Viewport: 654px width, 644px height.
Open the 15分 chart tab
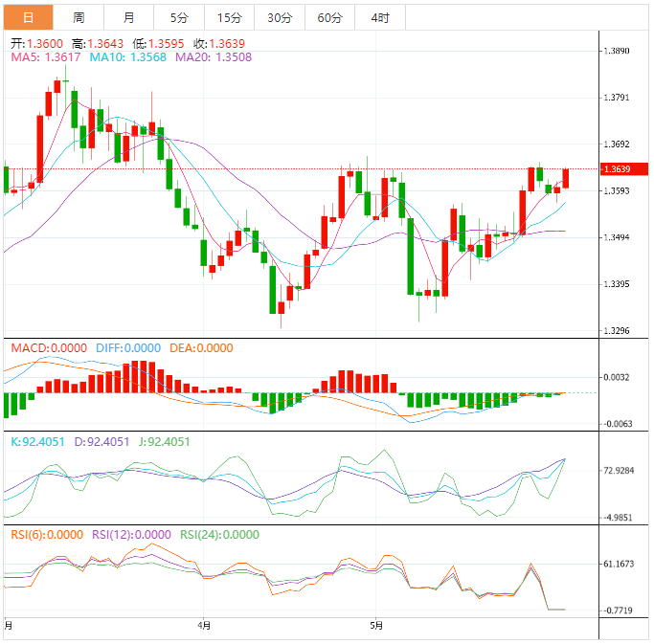click(x=229, y=18)
